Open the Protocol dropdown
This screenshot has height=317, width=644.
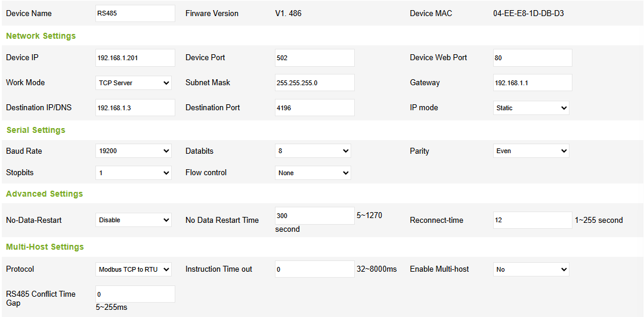click(x=134, y=269)
